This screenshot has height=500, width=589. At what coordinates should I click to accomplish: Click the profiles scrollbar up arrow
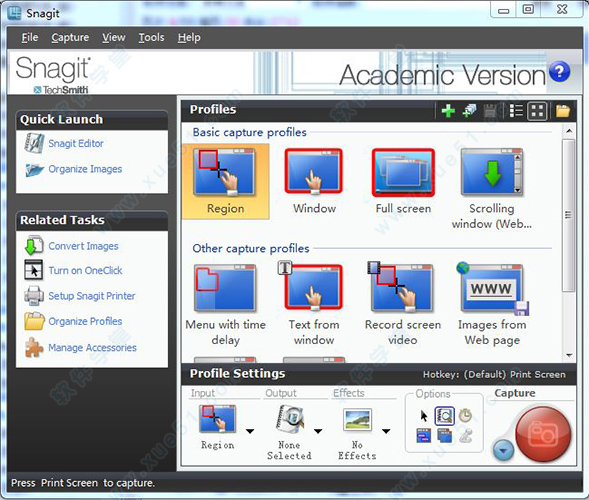(569, 131)
